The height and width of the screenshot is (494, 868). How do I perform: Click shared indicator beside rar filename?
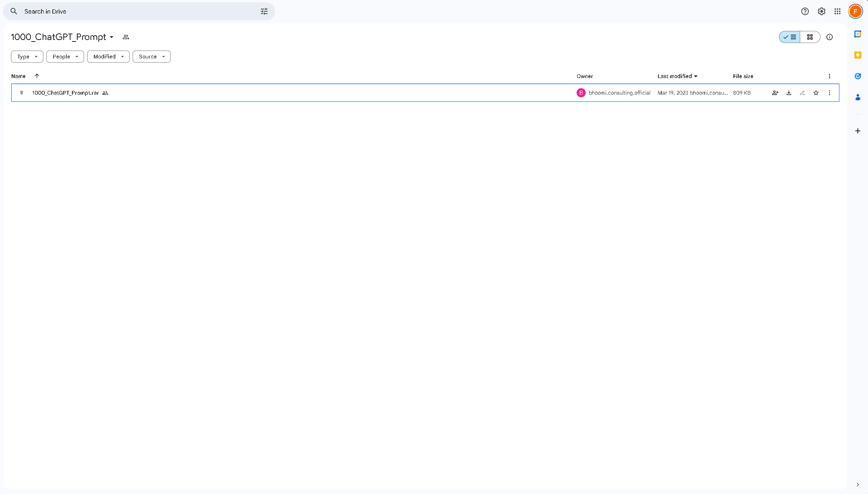(x=105, y=93)
